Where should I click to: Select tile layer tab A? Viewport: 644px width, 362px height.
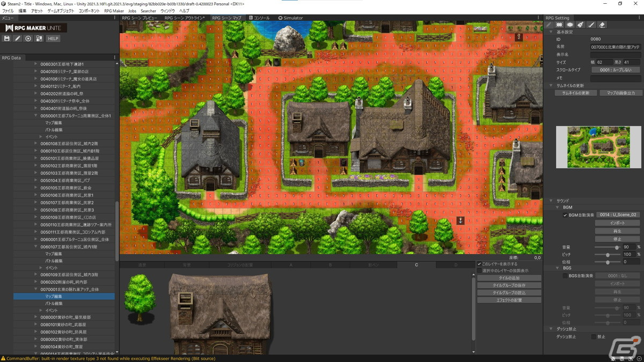click(x=291, y=265)
